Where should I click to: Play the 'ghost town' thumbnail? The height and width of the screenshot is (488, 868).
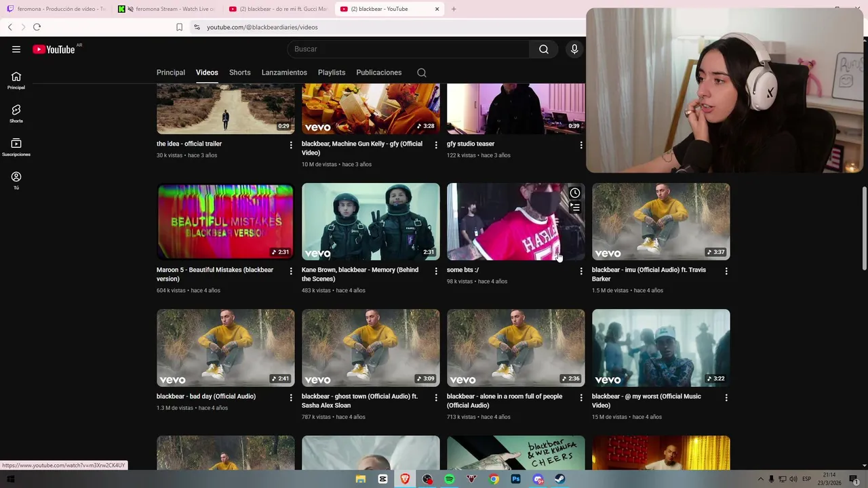(x=371, y=348)
